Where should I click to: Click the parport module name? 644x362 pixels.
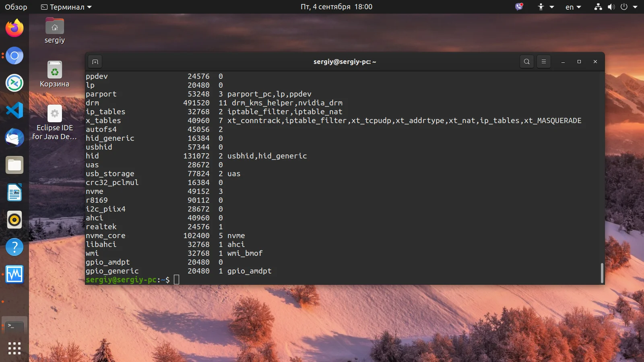[101, 94]
